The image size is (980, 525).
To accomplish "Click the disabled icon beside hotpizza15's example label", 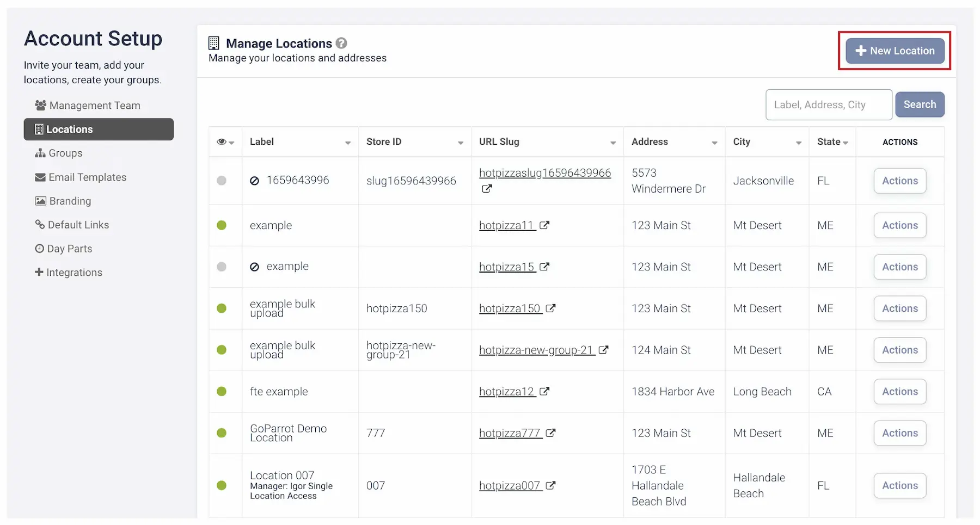I will pos(254,267).
